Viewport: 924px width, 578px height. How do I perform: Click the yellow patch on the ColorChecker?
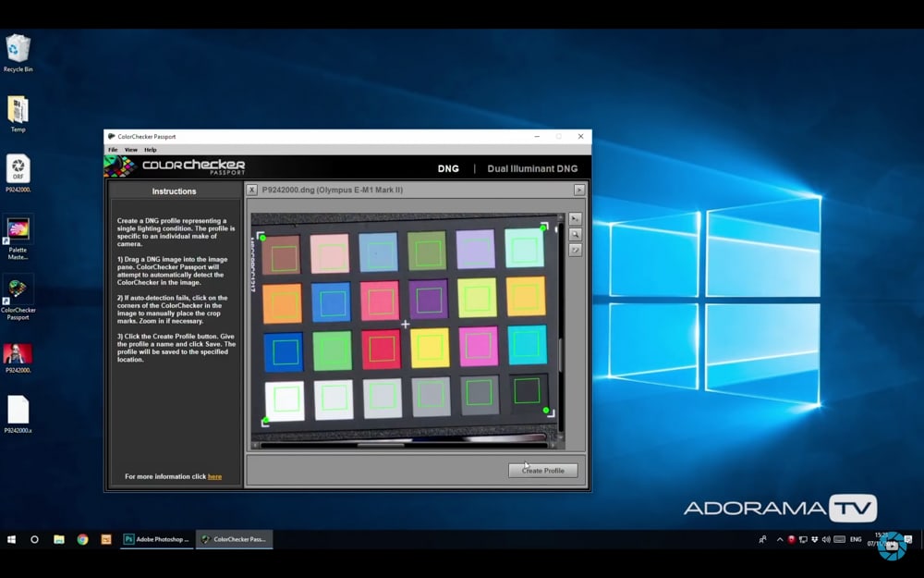pyautogui.click(x=430, y=348)
